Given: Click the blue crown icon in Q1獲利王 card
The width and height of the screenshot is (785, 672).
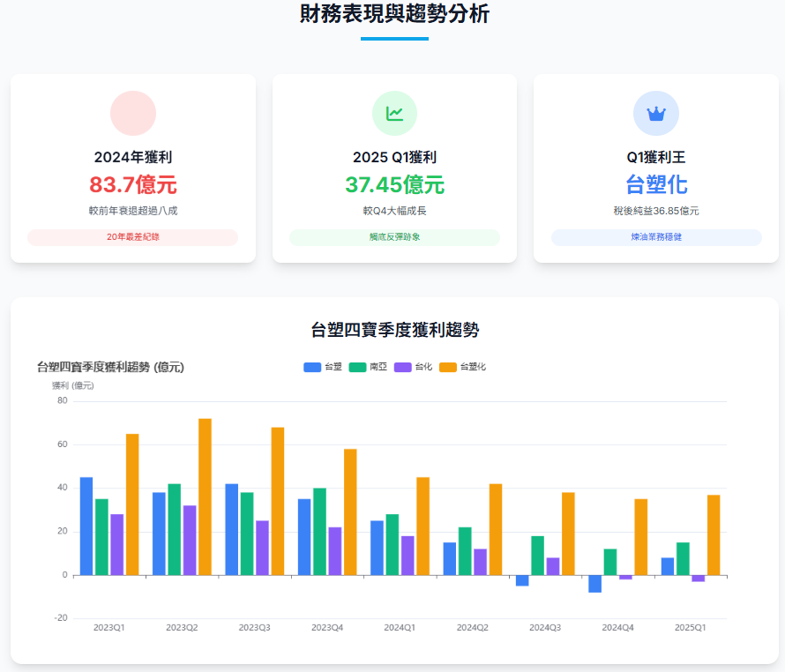Looking at the screenshot, I should point(656,114).
